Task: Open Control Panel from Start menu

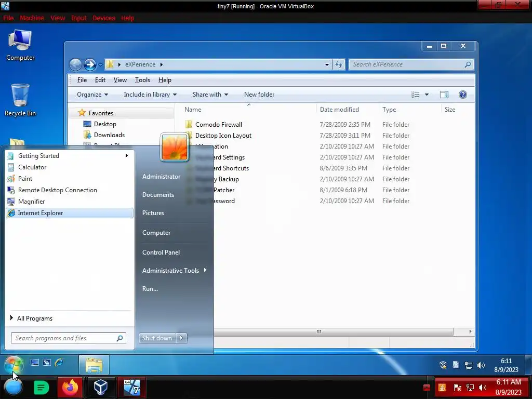Action: 161,252
